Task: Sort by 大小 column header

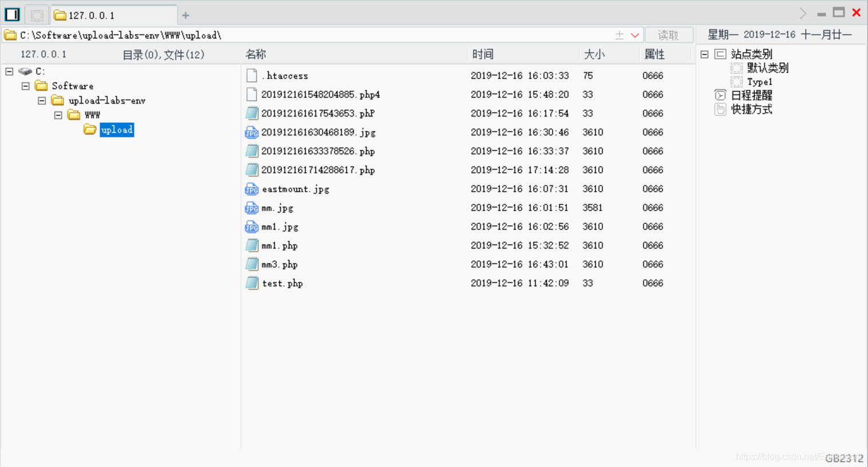Action: (x=594, y=54)
